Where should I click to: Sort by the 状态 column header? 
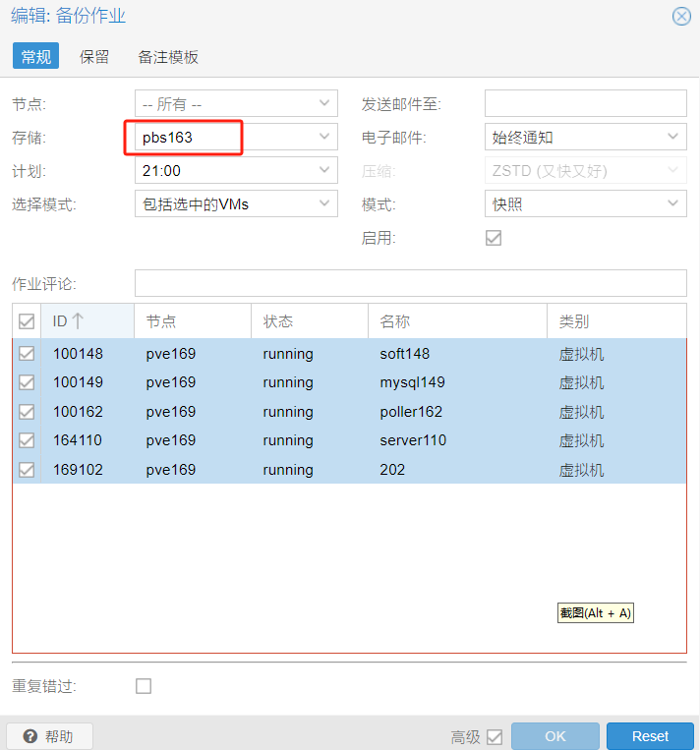(x=310, y=321)
